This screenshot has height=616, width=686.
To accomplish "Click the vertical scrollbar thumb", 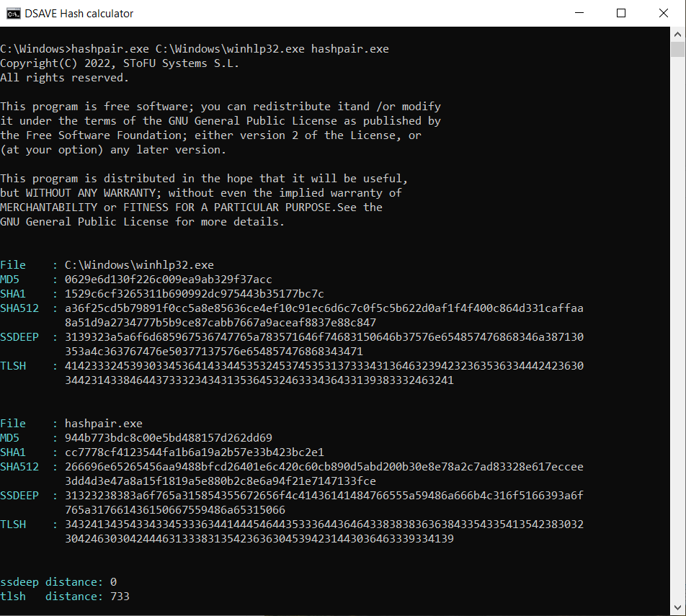I will coord(677,49).
